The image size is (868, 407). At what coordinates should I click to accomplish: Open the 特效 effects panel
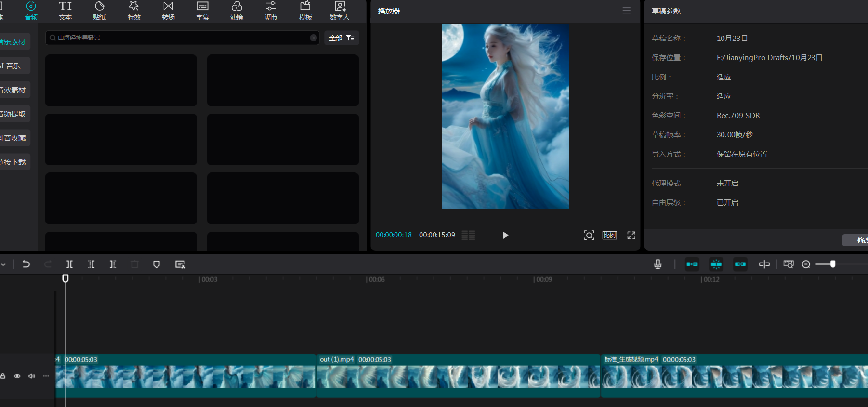(134, 11)
